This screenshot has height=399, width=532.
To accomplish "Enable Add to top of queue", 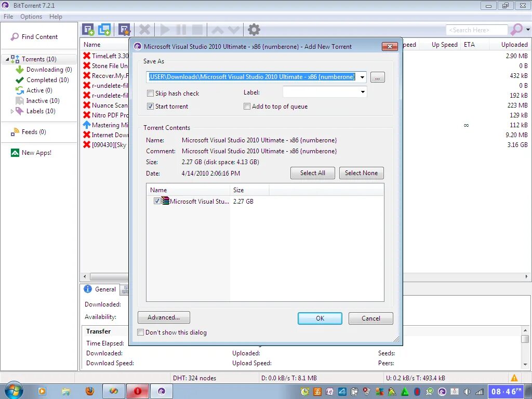I will coord(247,107).
